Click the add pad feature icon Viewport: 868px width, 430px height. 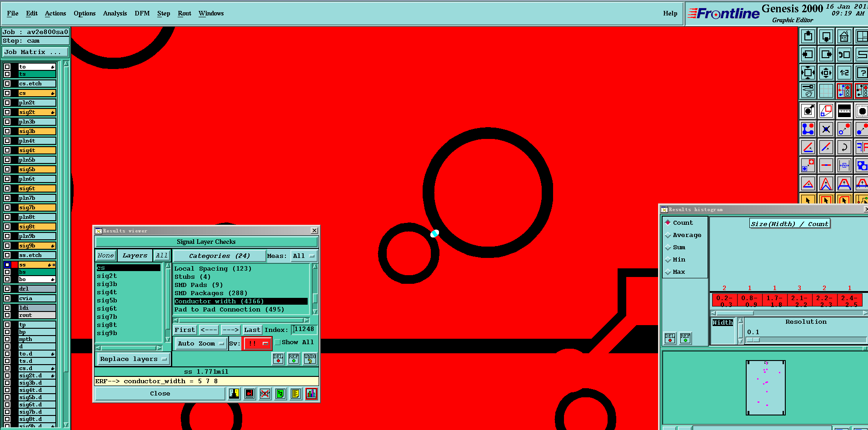pos(808,110)
